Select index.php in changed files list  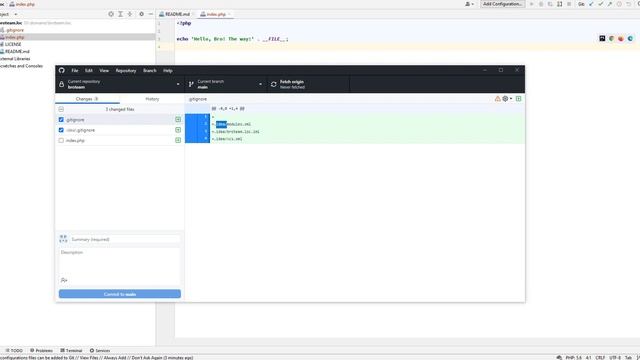tap(120, 140)
